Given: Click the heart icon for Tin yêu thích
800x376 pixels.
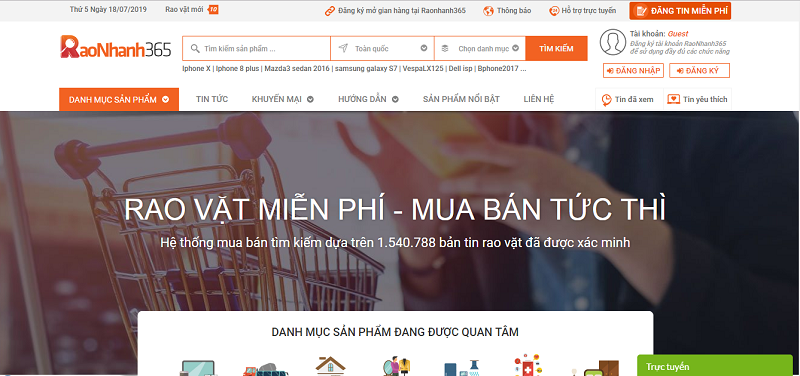Looking at the screenshot, I should pyautogui.click(x=674, y=99).
